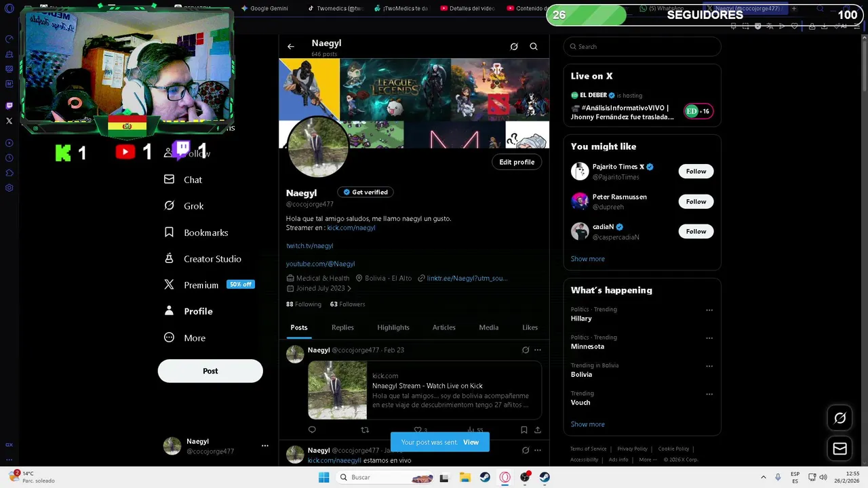
Task: Open Chat from the sidebar
Action: pyautogui.click(x=184, y=180)
